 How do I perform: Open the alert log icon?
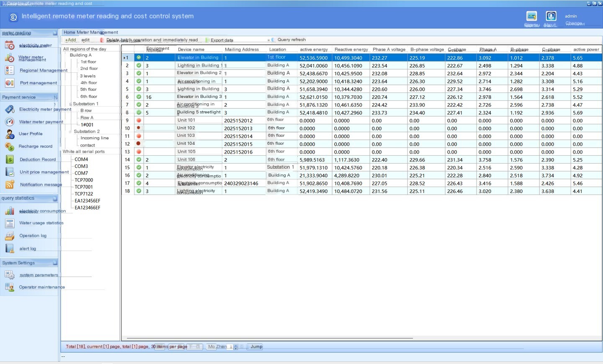point(9,249)
